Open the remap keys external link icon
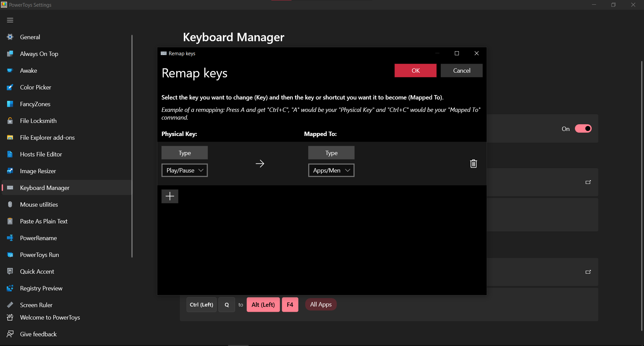 pyautogui.click(x=588, y=182)
